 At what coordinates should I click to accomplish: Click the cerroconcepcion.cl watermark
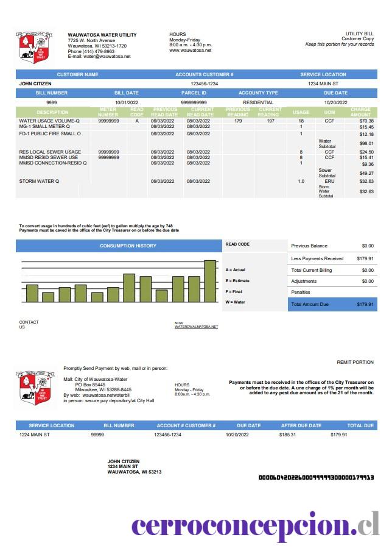255,526
